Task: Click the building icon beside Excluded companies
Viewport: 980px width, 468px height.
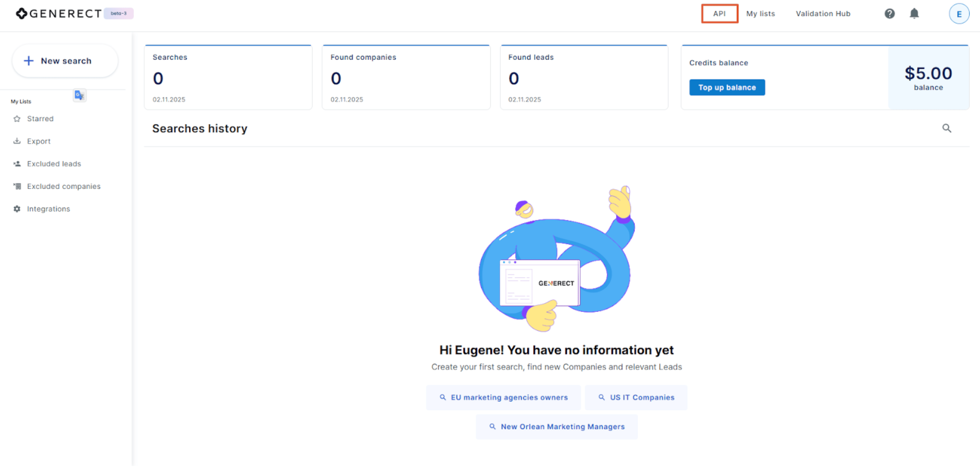Action: (17, 186)
